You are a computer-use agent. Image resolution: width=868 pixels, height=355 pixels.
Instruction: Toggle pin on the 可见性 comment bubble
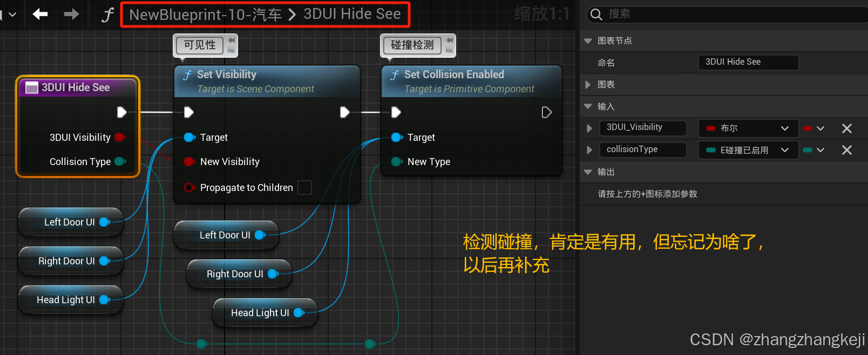point(231,40)
